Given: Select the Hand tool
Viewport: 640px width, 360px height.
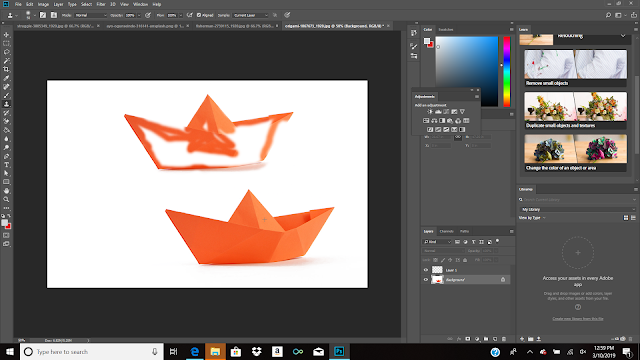Looking at the screenshot, I should tap(7, 191).
